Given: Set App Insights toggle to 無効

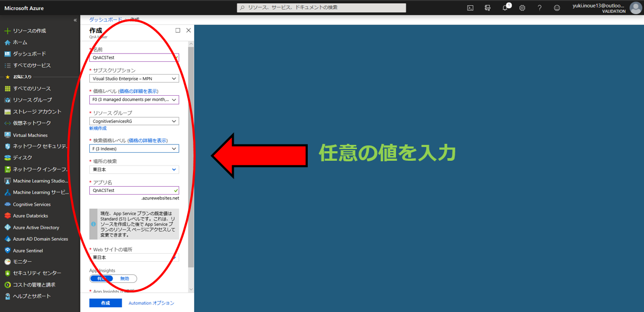Looking at the screenshot, I should point(125,279).
